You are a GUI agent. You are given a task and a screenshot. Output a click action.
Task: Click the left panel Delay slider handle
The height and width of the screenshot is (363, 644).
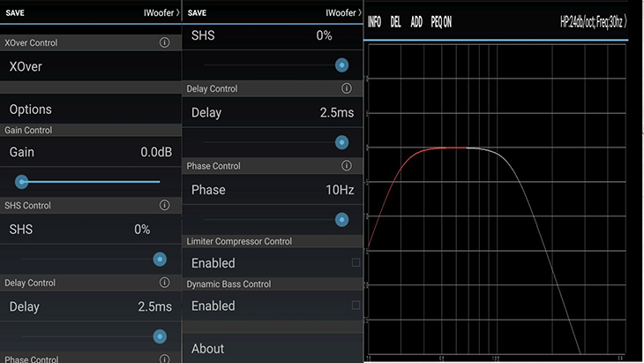coord(160,337)
